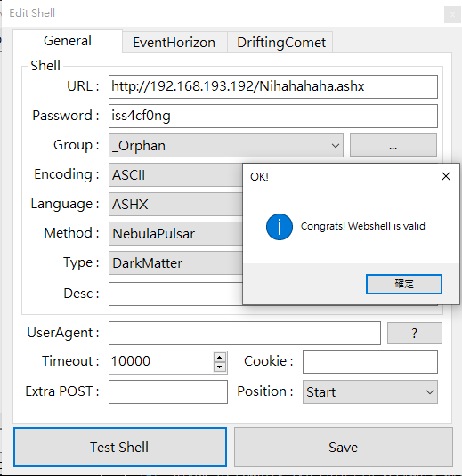Switch to the DriftingComet tab
This screenshot has height=476, width=462.
tap(280, 42)
